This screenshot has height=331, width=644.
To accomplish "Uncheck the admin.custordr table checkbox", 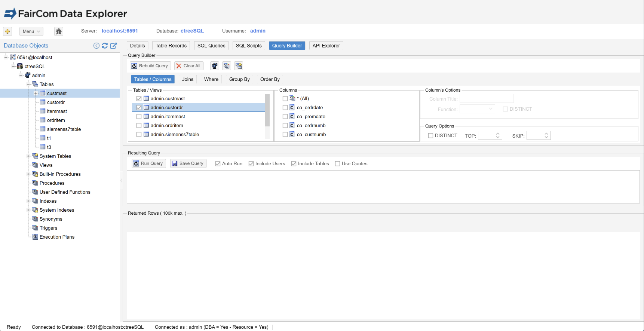I will (139, 108).
